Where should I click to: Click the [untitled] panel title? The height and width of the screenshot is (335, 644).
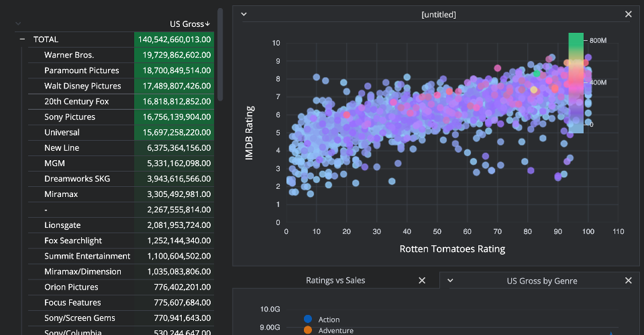point(439,15)
